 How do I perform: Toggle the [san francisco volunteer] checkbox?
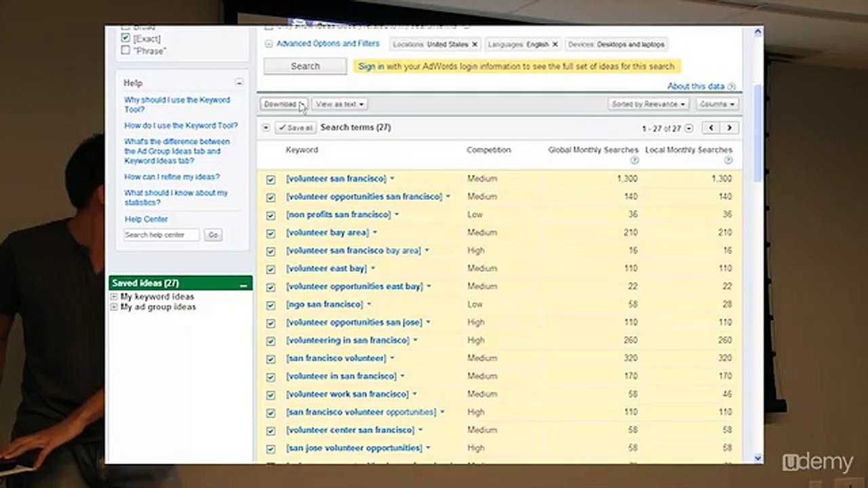(271, 359)
